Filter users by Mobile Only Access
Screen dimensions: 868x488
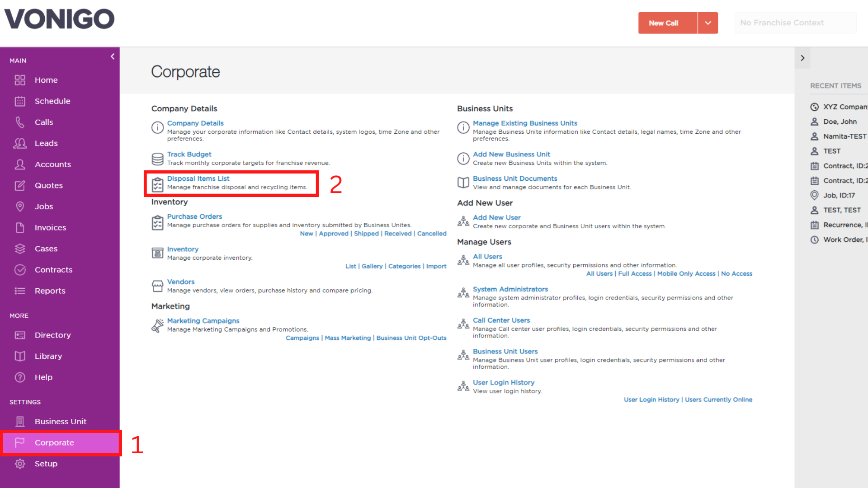click(686, 274)
